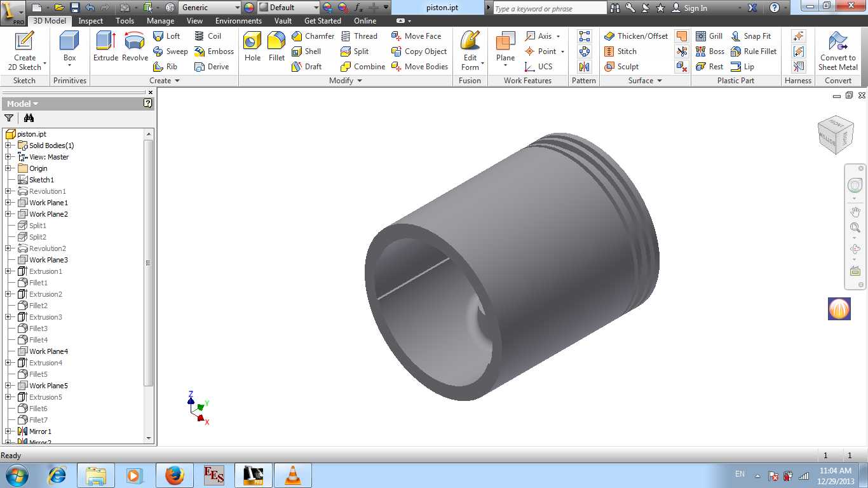Start Create 2D Sketch

pyautogui.click(x=25, y=50)
